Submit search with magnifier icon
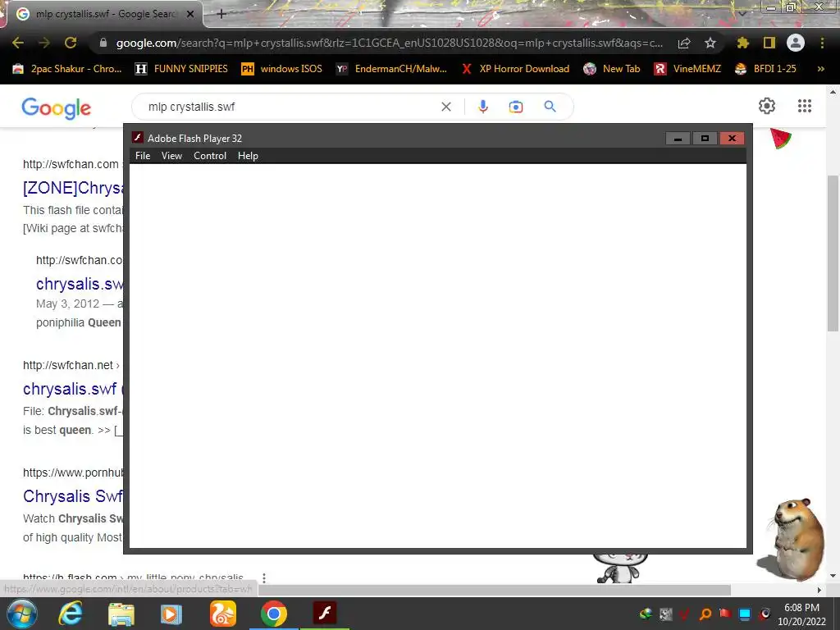Viewport: 840px width, 630px height. click(x=550, y=107)
